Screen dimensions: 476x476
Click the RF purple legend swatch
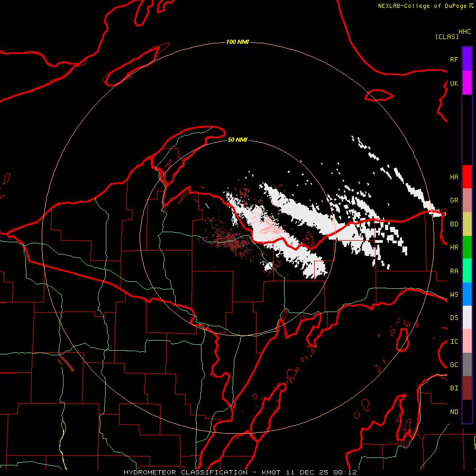click(x=467, y=59)
